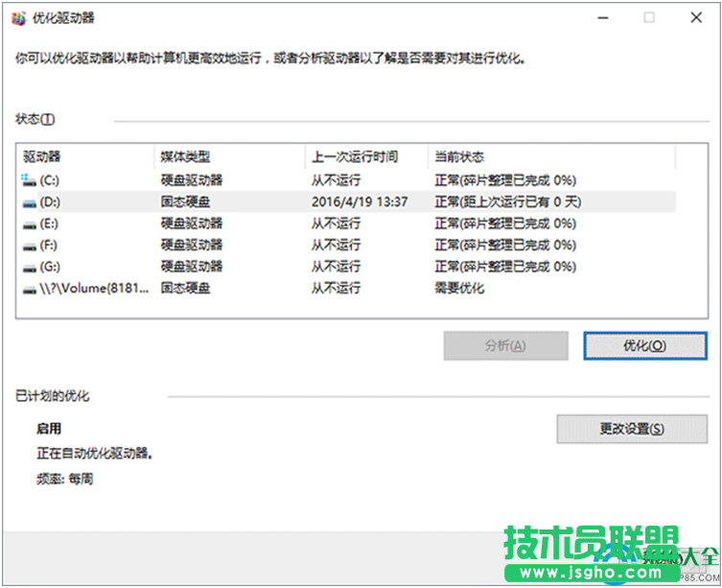Click 2016/4/19 13:37 last run time
The image size is (722, 588).
click(360, 201)
